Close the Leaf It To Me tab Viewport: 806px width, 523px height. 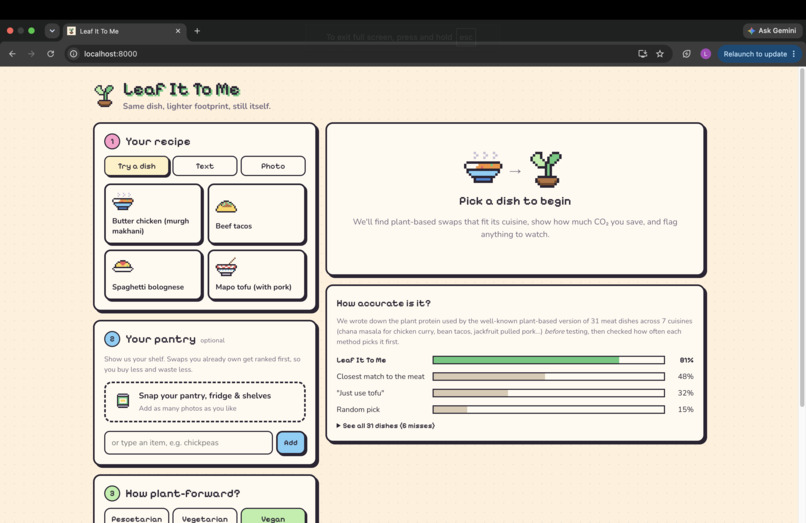point(178,31)
